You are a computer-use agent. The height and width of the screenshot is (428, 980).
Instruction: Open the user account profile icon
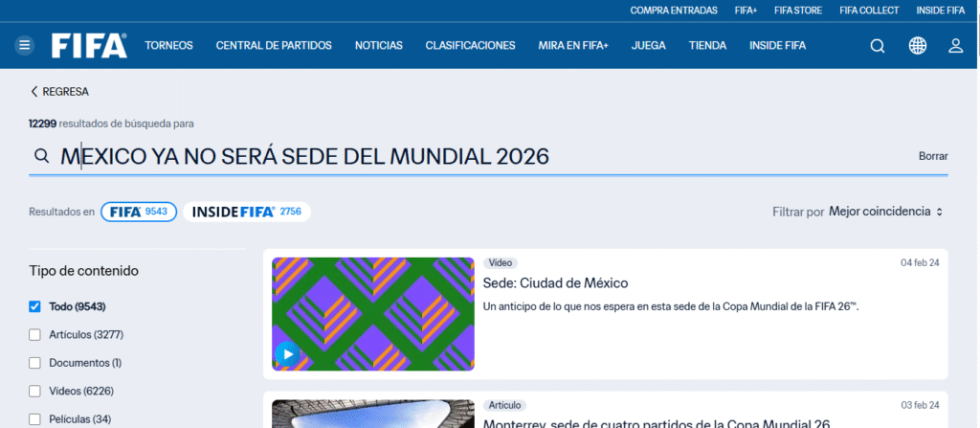click(x=955, y=45)
